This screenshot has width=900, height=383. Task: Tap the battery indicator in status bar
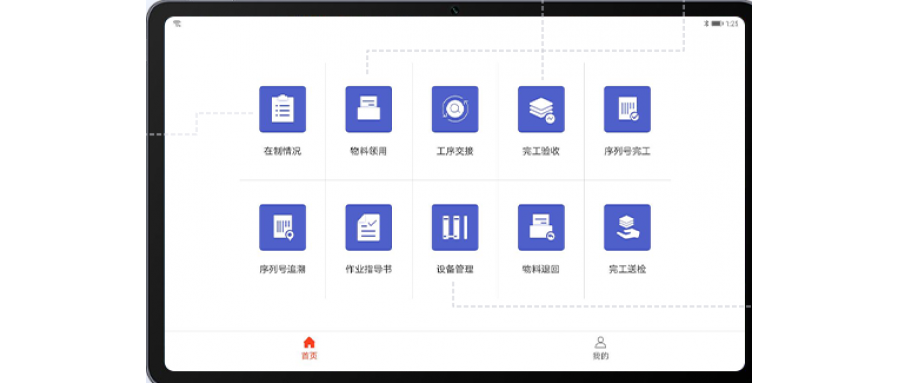(x=717, y=24)
